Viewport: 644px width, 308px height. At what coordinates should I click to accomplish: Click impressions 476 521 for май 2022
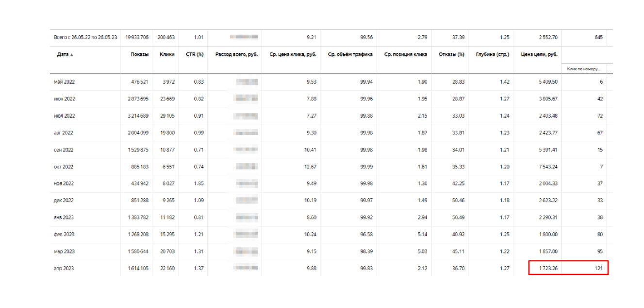(140, 82)
